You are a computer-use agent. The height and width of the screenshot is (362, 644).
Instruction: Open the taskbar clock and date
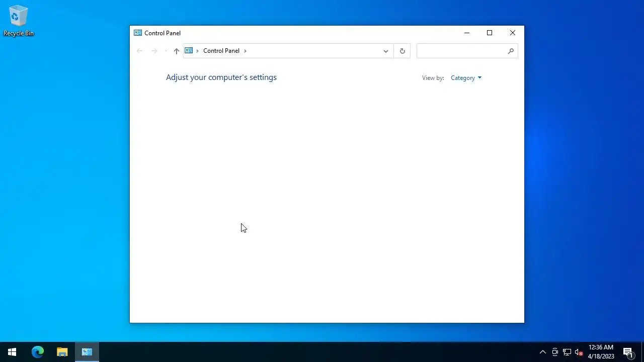[601, 352]
